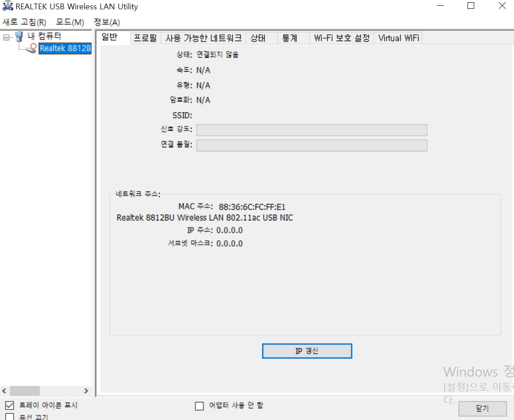Click the tree panel scrollbar right arrow
Viewport: 514px width, 420px height.
(86, 391)
